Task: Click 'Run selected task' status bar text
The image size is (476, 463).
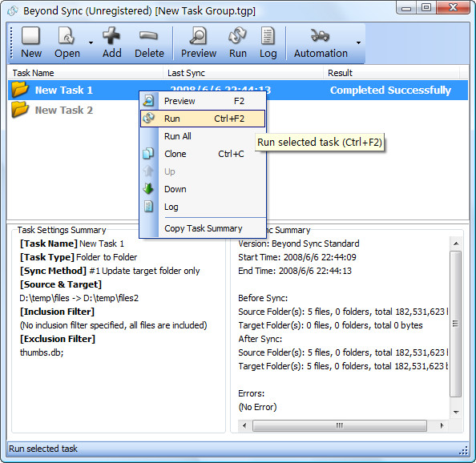Action: [42, 449]
